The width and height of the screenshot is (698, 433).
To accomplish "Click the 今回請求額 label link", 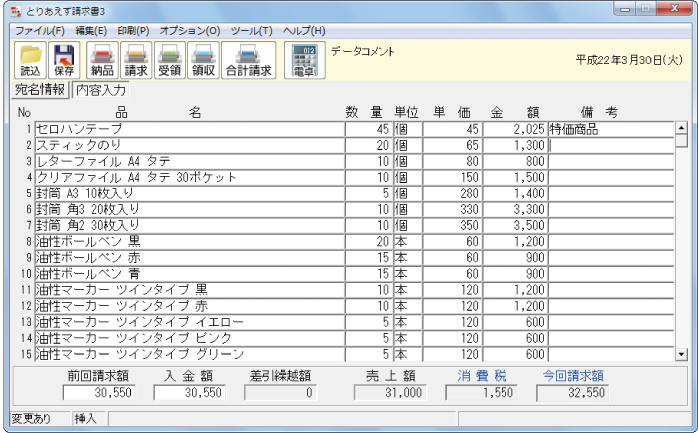I will 573,376.
